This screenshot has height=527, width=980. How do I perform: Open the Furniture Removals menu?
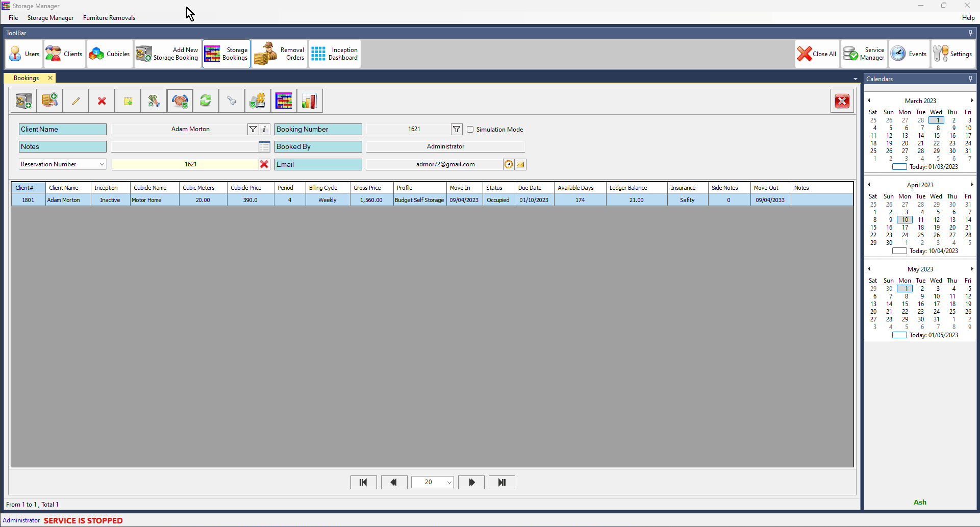click(x=109, y=18)
